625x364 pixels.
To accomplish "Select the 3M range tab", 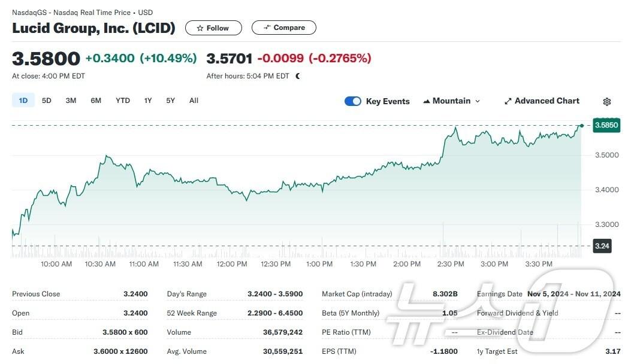I will pyautogui.click(x=71, y=101).
